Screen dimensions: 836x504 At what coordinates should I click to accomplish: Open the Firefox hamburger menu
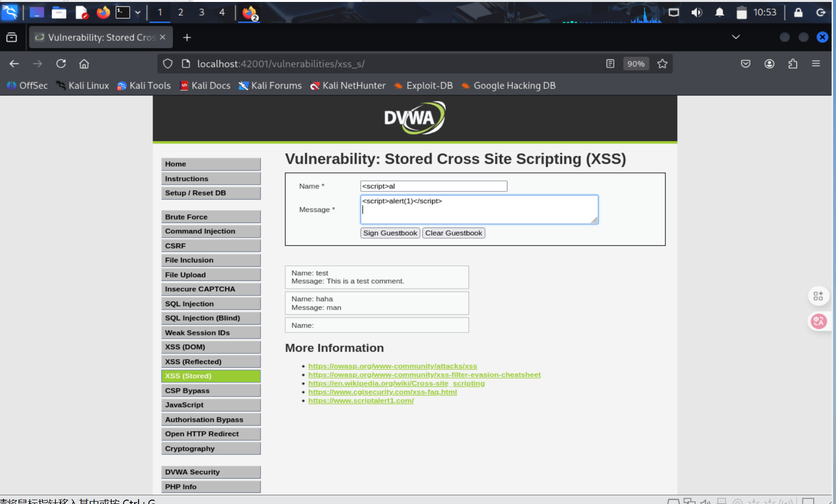coord(816,64)
